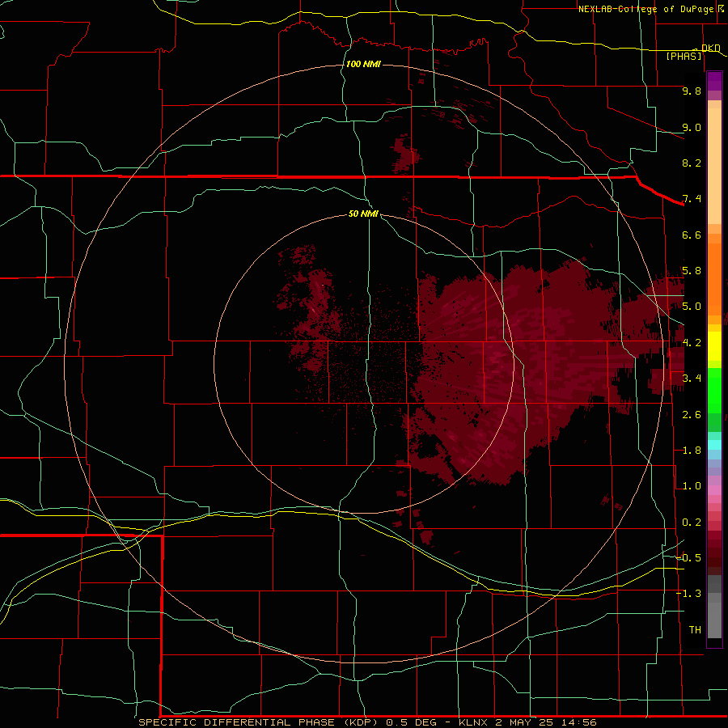The width and height of the screenshot is (728, 728).
Task: Click the 4.2 value on color scale
Action: pyautogui.click(x=692, y=343)
